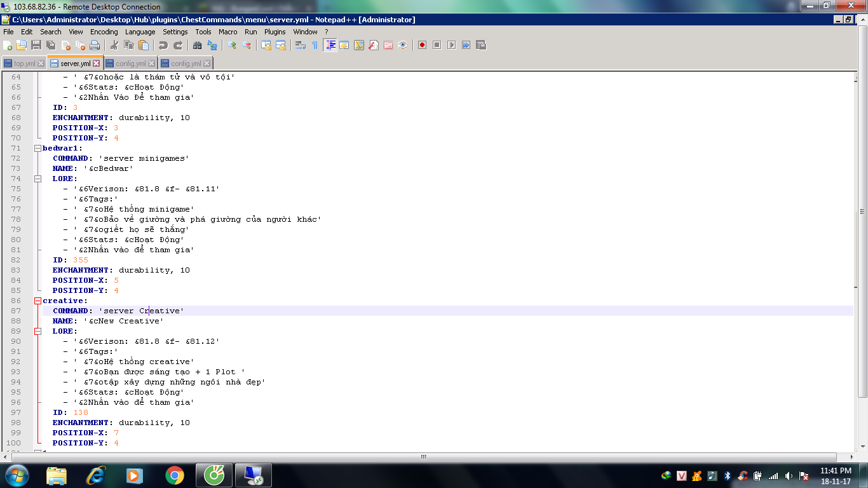Open Find using the binoculars icon
The height and width of the screenshot is (488, 868).
[198, 45]
